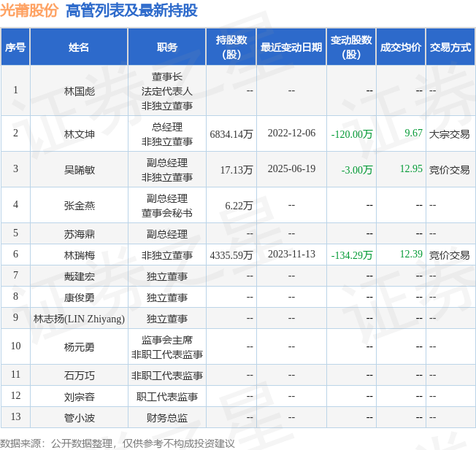Click the name 吴晞敏

80,169
